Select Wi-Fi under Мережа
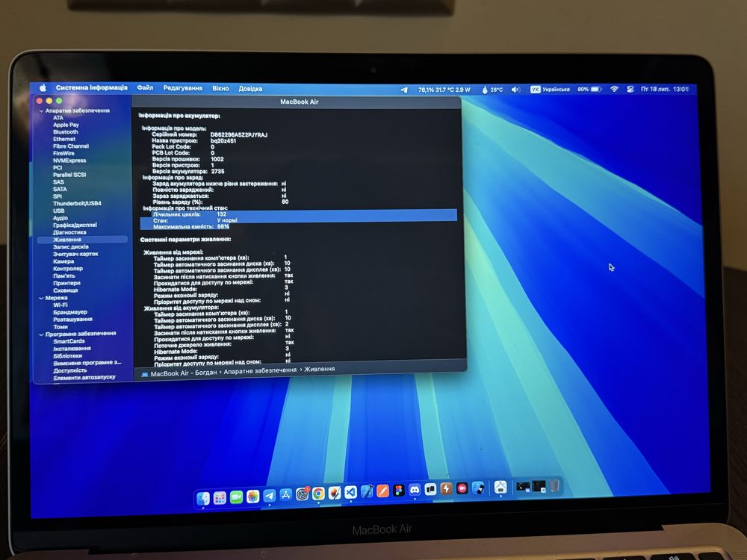The image size is (747, 560). (x=60, y=305)
